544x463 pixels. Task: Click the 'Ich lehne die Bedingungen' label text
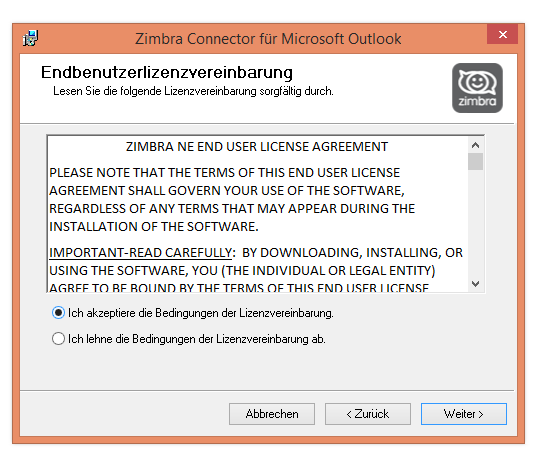197,339
